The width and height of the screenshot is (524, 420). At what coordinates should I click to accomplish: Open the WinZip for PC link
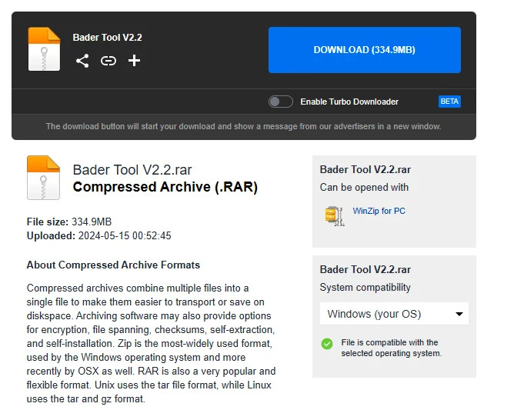pyautogui.click(x=379, y=211)
